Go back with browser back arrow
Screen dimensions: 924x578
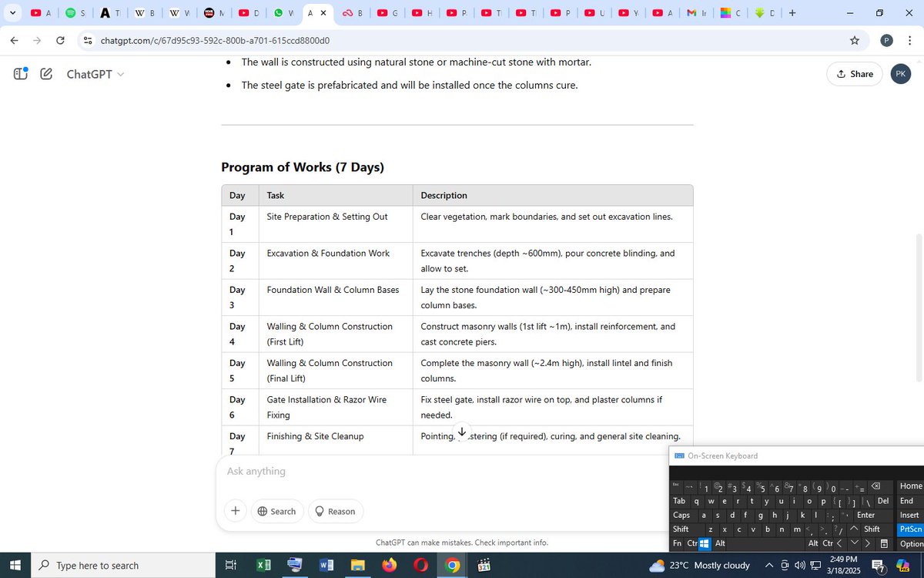14,40
